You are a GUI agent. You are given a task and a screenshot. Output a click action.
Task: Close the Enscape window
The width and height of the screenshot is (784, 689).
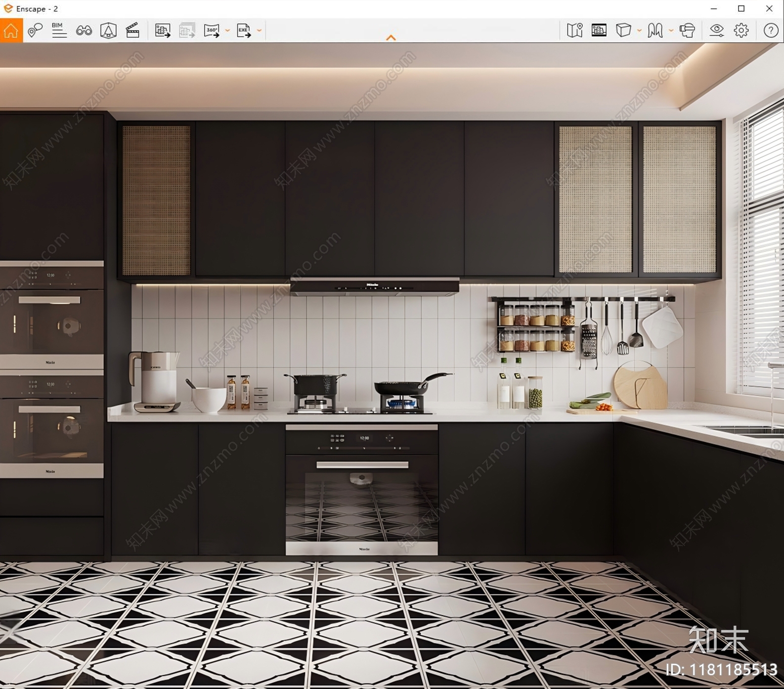pyautogui.click(x=769, y=8)
